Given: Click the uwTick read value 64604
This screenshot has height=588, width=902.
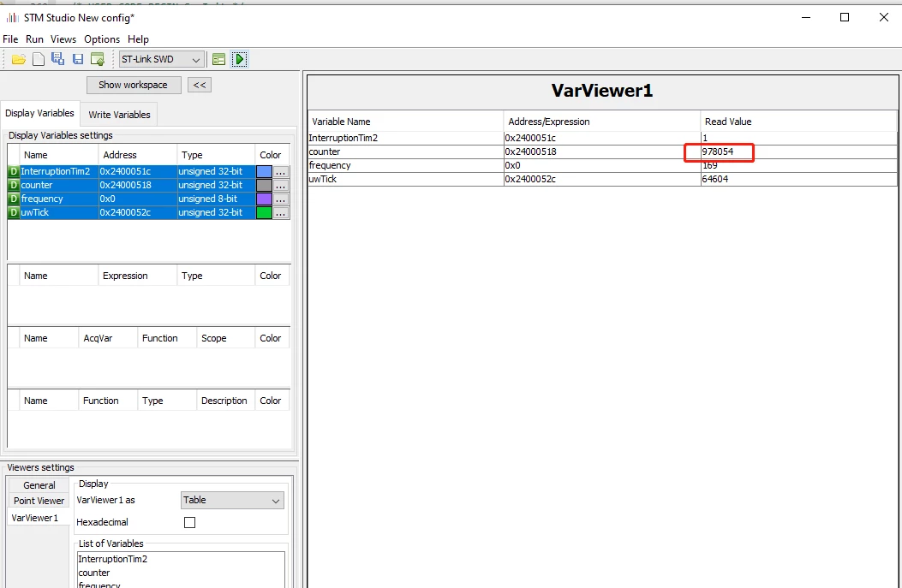Looking at the screenshot, I should tap(715, 180).
